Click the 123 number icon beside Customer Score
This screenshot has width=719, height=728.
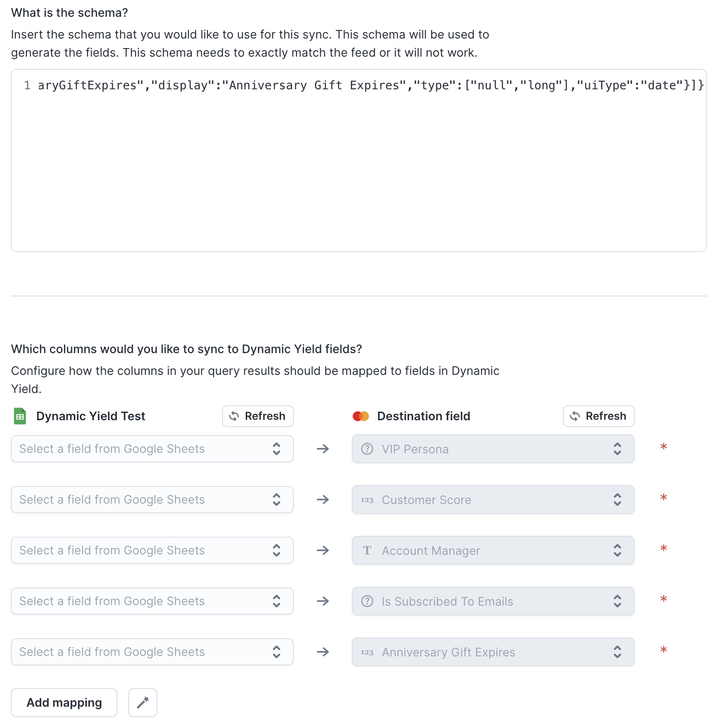[x=367, y=500]
